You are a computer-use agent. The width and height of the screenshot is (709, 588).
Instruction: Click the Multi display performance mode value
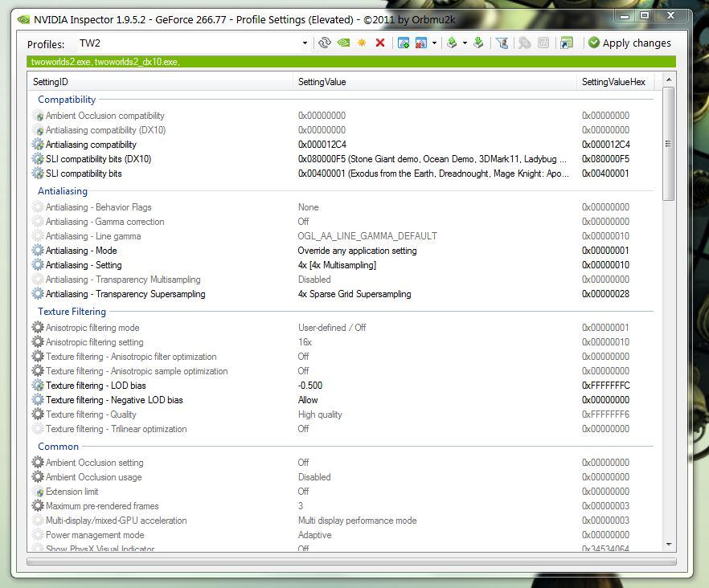pos(357,521)
